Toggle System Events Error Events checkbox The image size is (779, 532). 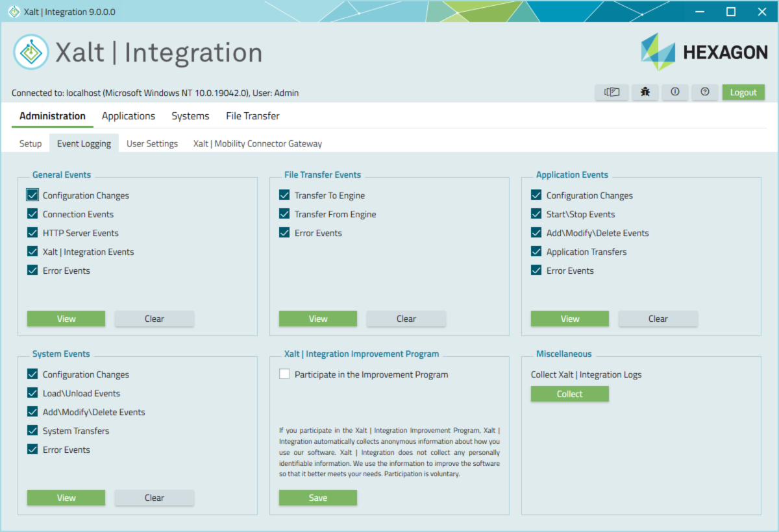tap(32, 449)
